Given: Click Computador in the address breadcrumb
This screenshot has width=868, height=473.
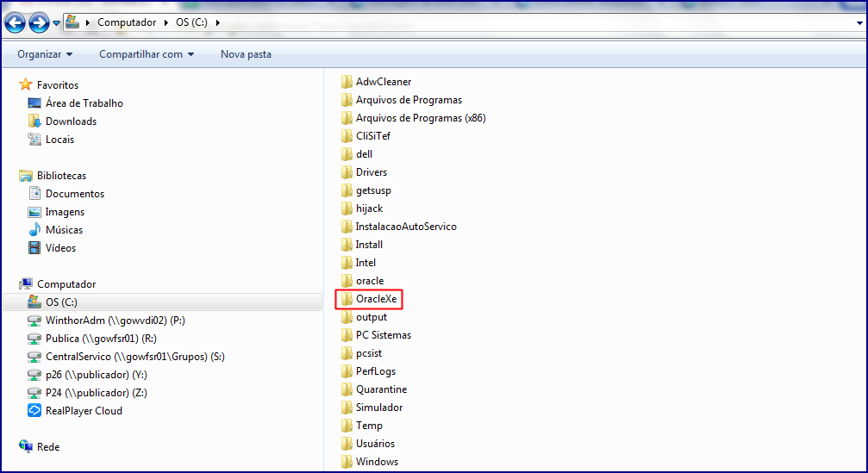Looking at the screenshot, I should coord(127,22).
